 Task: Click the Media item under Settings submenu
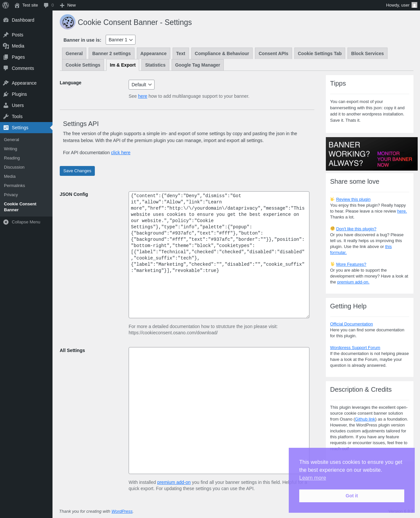(x=10, y=176)
